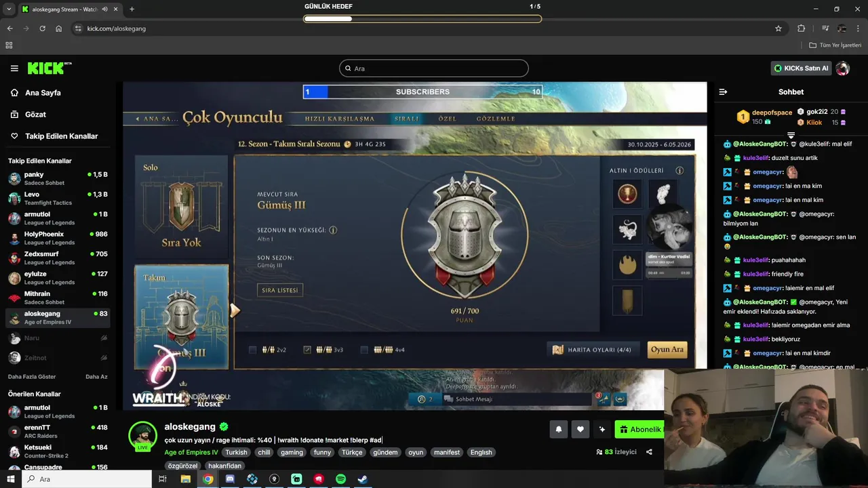
Task: Select the Turkish tag
Action: 237,452
